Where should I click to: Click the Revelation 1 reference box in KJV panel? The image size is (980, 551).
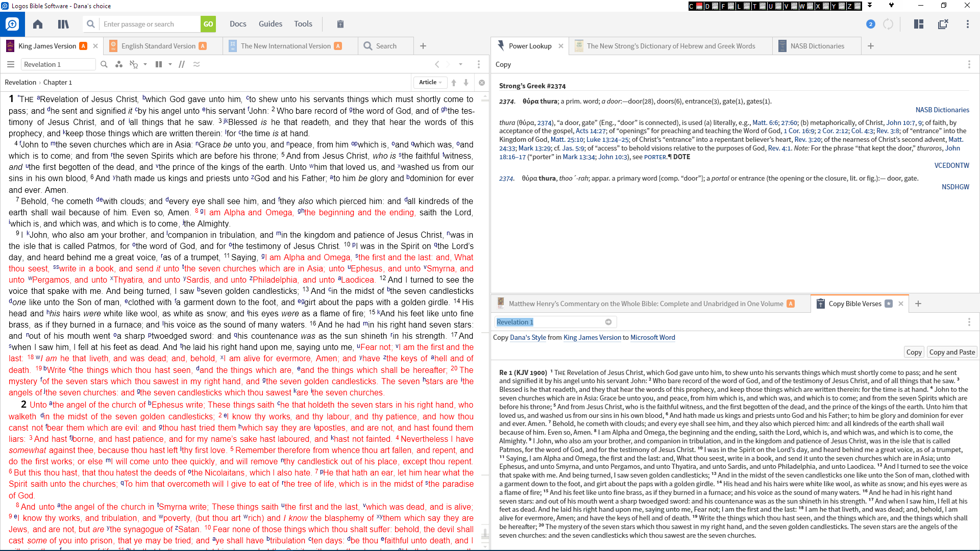click(58, 64)
